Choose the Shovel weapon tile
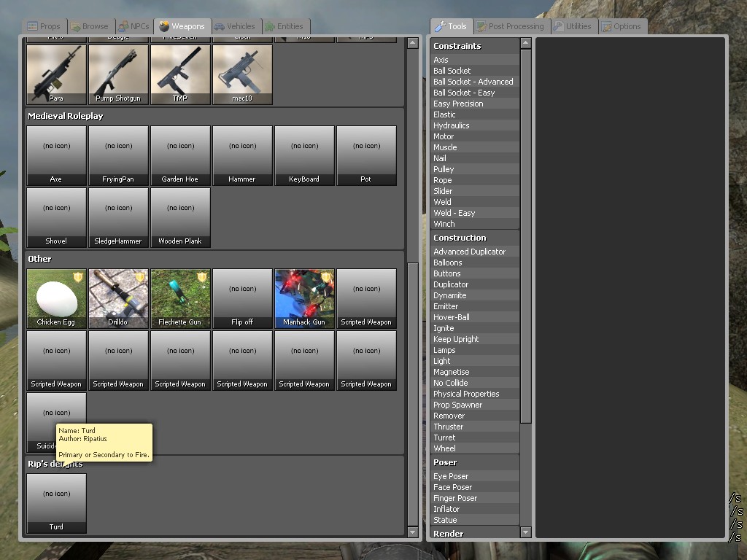 56,217
